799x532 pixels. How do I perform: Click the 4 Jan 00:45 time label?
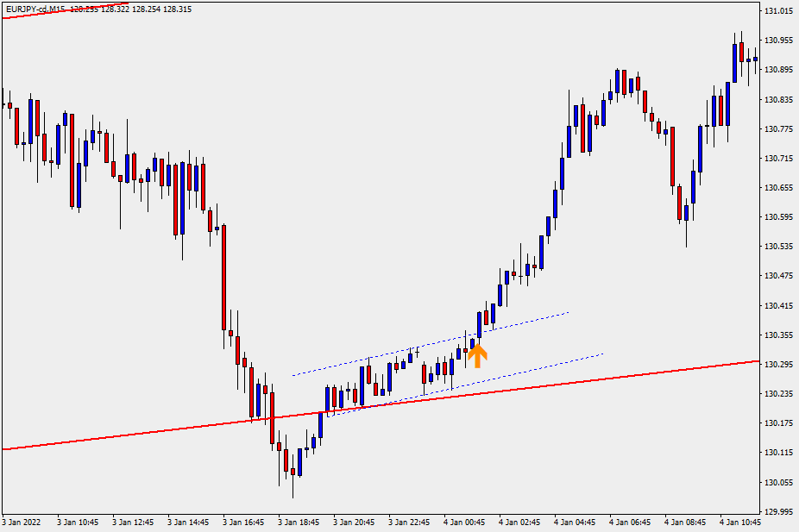[465, 523]
